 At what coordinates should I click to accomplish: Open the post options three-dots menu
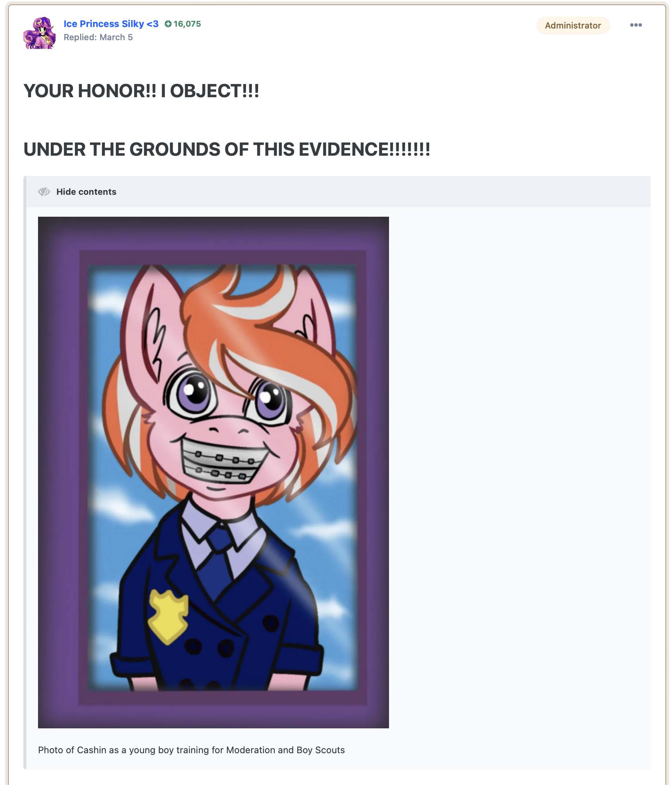pyautogui.click(x=635, y=25)
